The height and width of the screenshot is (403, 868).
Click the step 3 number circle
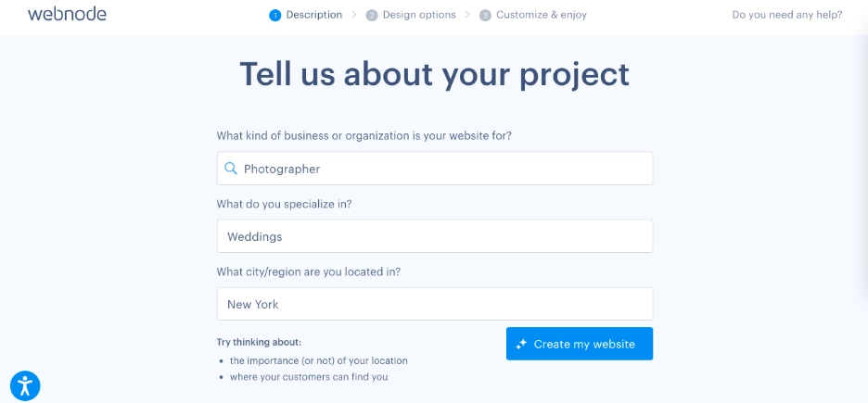click(485, 15)
